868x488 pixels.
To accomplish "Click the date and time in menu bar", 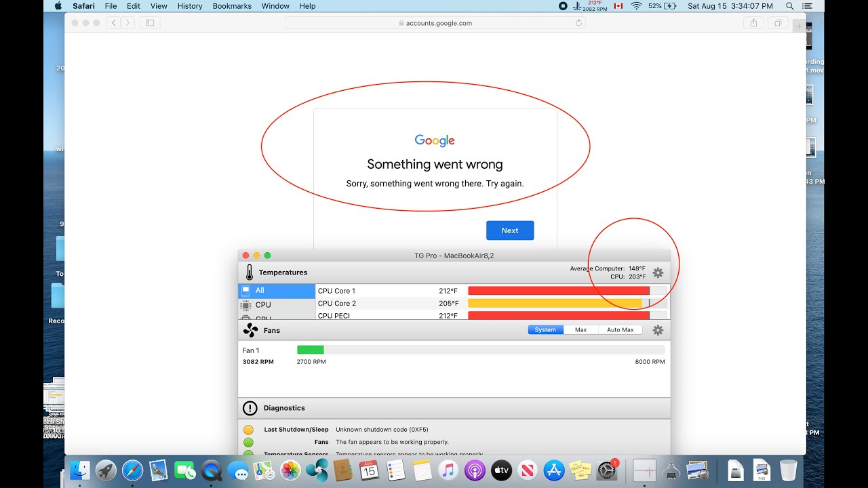I will pos(730,6).
